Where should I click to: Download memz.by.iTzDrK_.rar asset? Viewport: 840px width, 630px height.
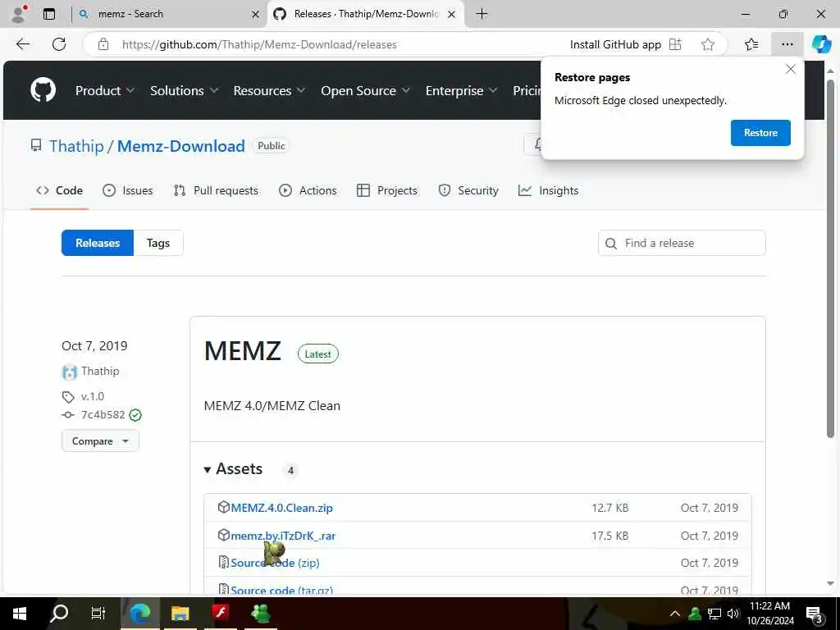(x=283, y=536)
